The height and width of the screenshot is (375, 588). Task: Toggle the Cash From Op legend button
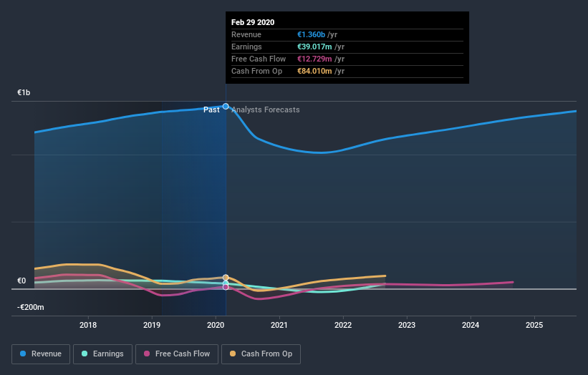tap(261, 354)
